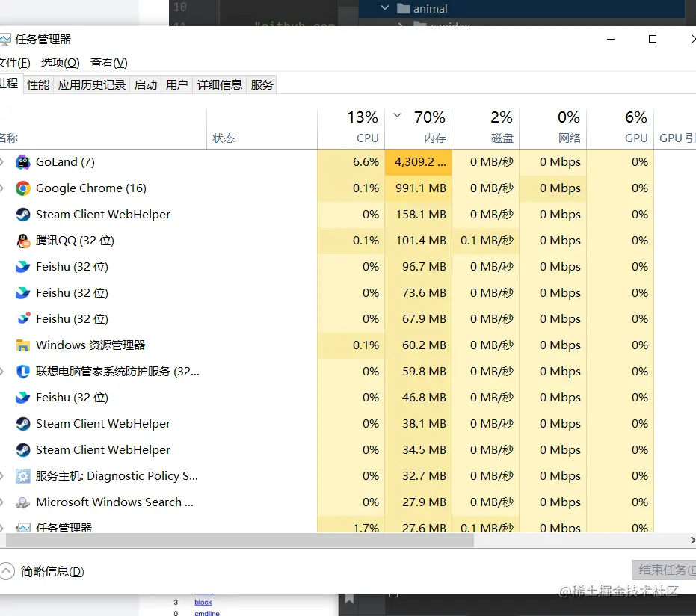The image size is (696, 616).
Task: Switch to the 服务 tab
Action: (262, 84)
